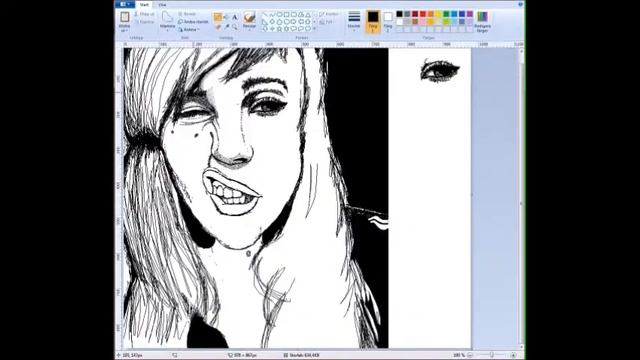
Task: Open the Storlek line size dropdown
Action: pyautogui.click(x=354, y=21)
